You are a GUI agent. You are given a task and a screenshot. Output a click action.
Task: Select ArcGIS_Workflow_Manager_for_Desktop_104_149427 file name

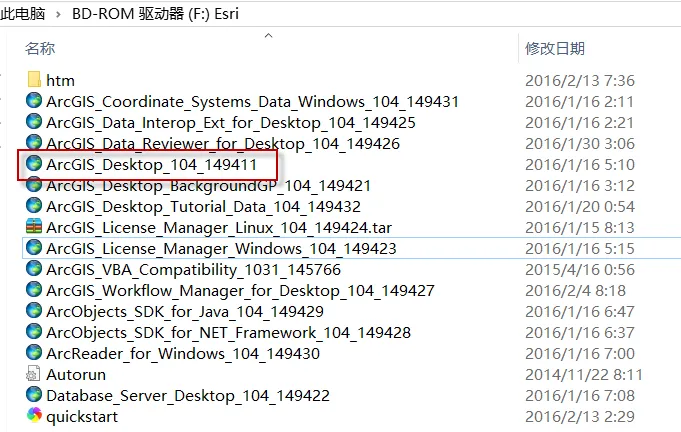[240, 290]
